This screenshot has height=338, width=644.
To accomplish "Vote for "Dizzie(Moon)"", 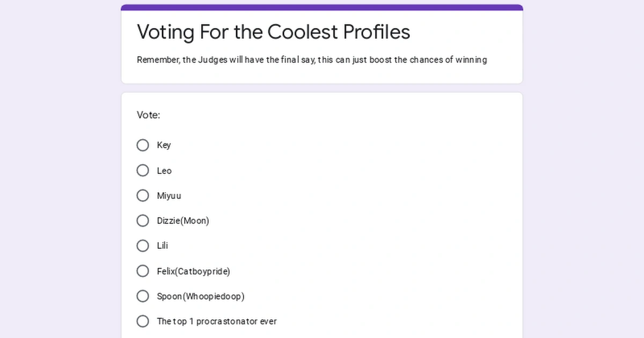I will coord(143,221).
